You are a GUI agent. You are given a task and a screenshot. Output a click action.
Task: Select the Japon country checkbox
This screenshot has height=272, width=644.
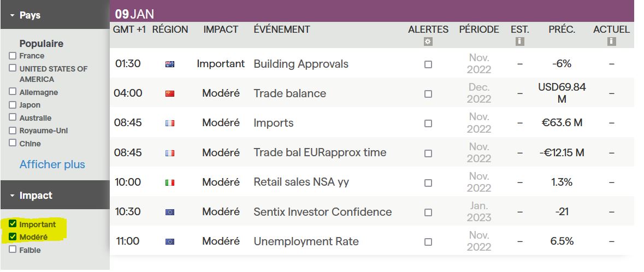(x=13, y=105)
